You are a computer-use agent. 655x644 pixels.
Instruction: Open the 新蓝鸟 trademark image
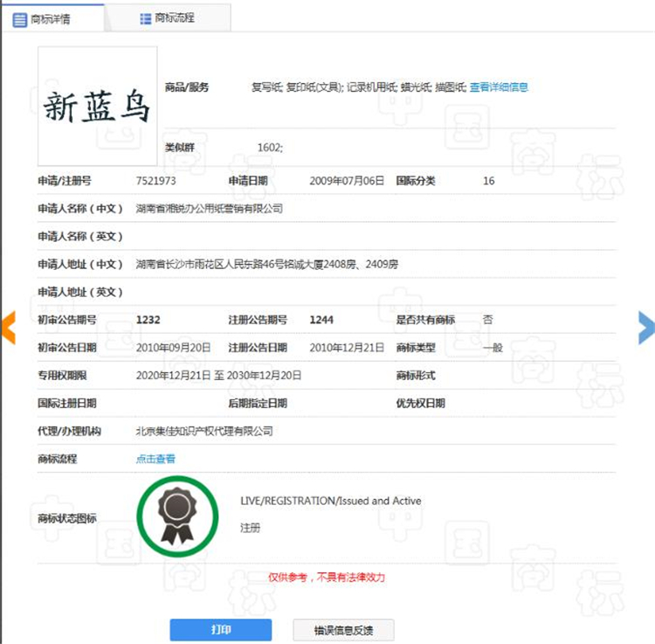pos(97,107)
